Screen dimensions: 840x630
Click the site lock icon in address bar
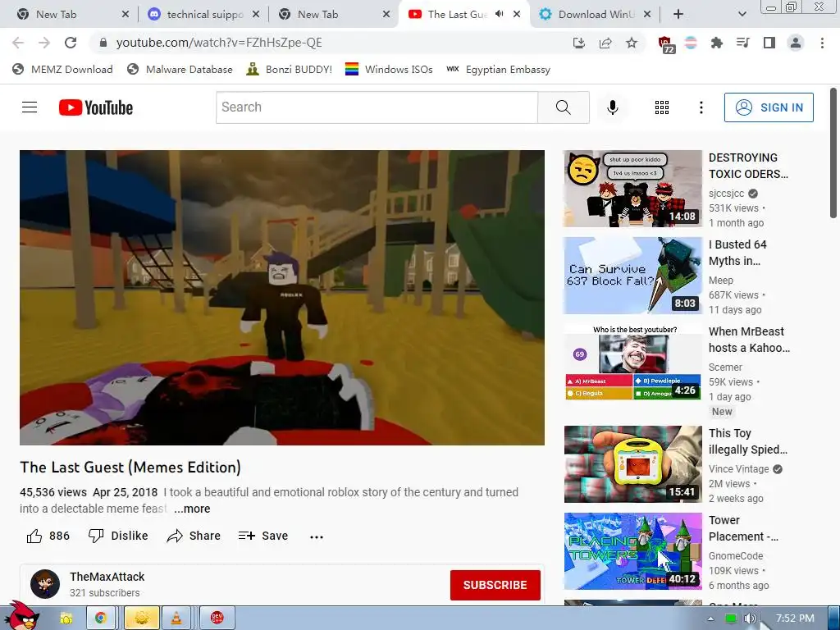click(x=103, y=43)
